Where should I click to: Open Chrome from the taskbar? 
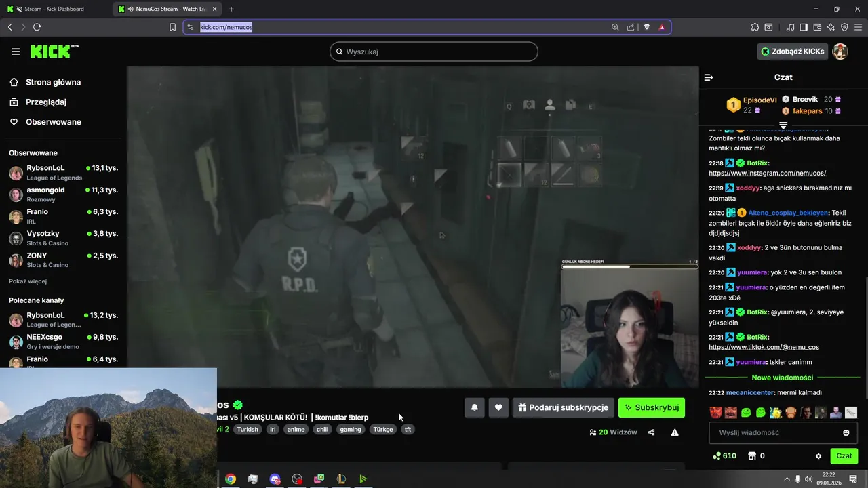[231, 479]
